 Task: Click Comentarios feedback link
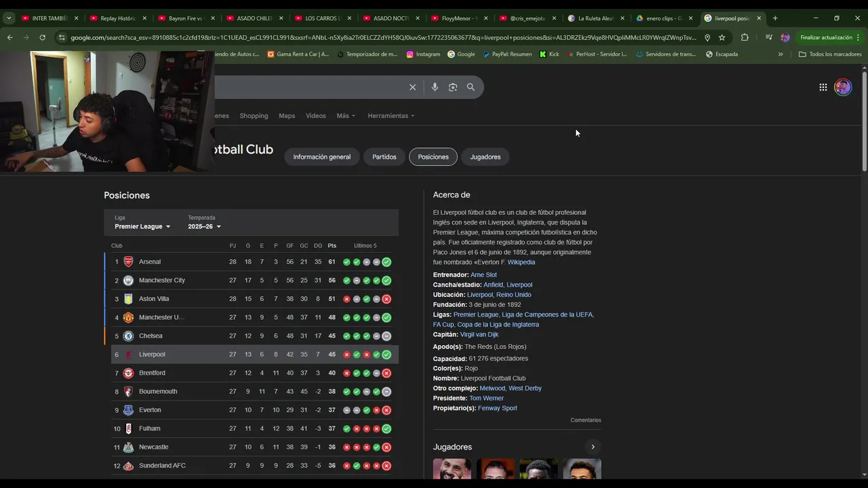click(586, 420)
